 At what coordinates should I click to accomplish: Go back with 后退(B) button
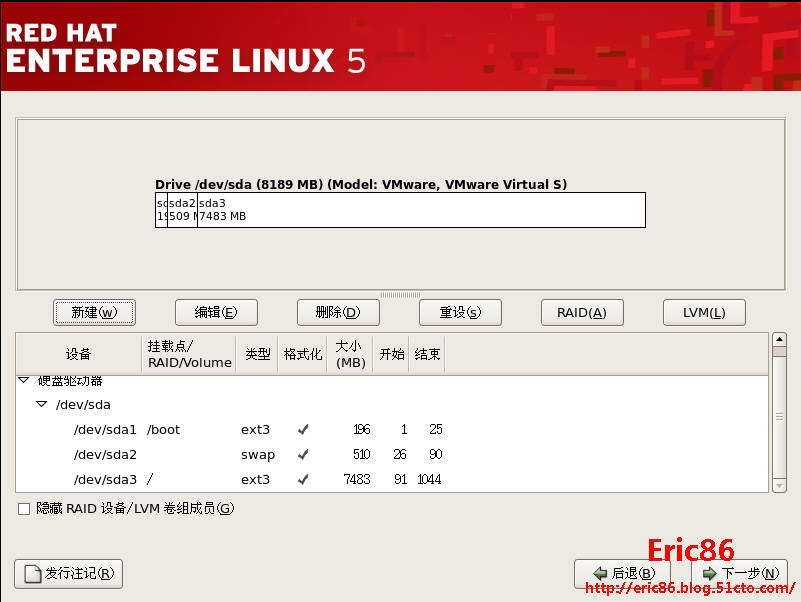point(624,573)
